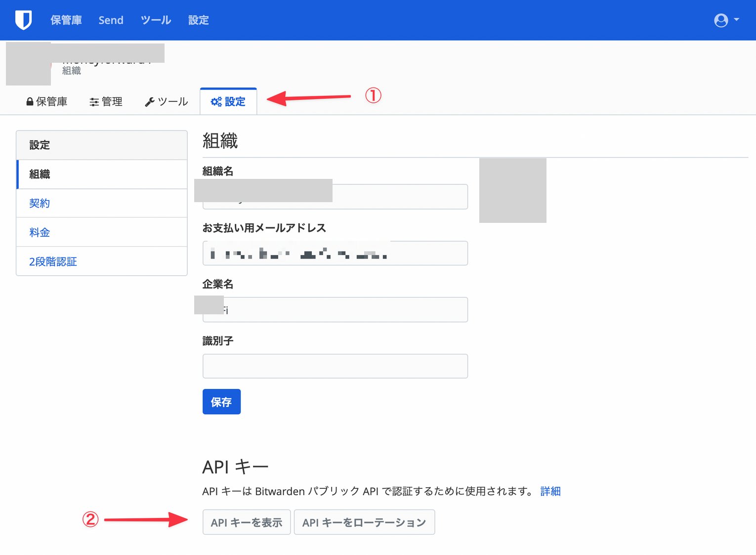Click the 設定 sidebar header text
Viewport: 756px width, 555px height.
pos(40,145)
